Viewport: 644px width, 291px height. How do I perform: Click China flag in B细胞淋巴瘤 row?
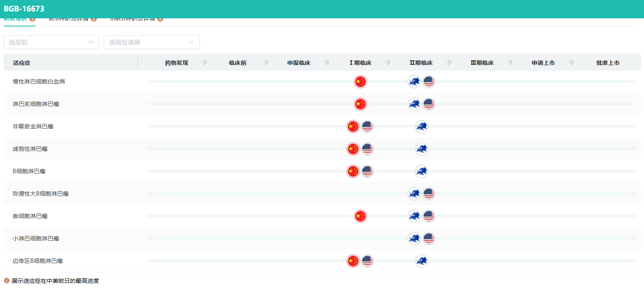tap(353, 171)
